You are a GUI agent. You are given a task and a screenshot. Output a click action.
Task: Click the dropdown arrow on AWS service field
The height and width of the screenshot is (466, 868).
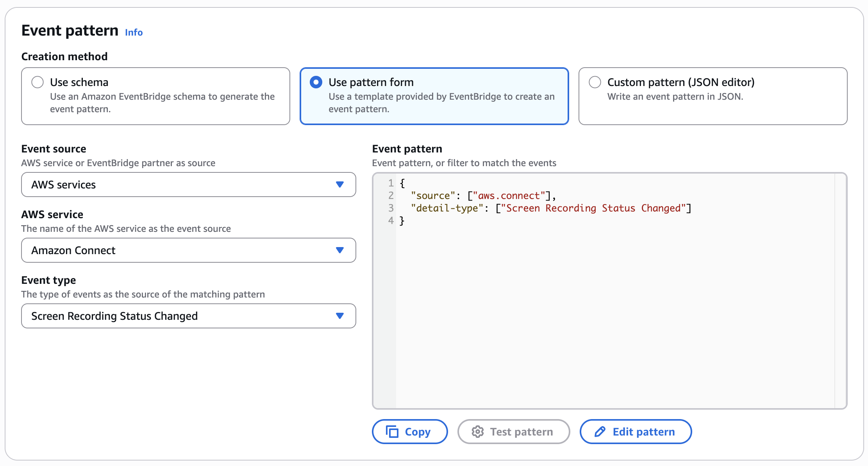tap(340, 250)
